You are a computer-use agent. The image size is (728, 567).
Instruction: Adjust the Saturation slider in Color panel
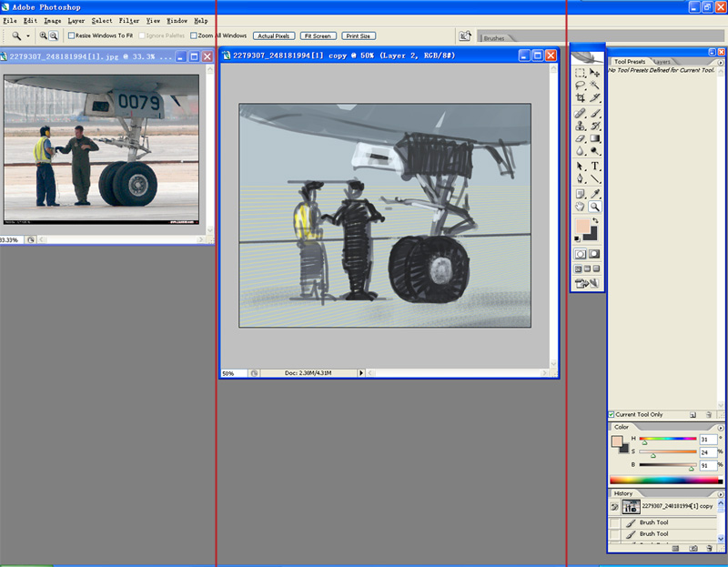(668, 452)
